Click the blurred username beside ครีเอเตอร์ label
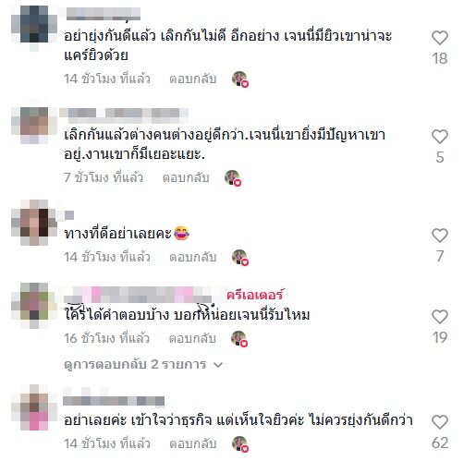The image size is (476, 461). pyautogui.click(x=138, y=295)
